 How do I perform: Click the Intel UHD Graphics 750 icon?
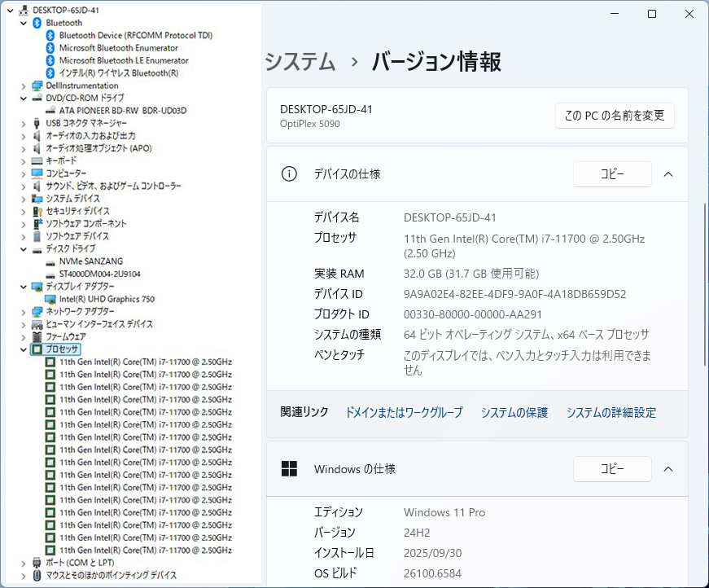point(50,299)
